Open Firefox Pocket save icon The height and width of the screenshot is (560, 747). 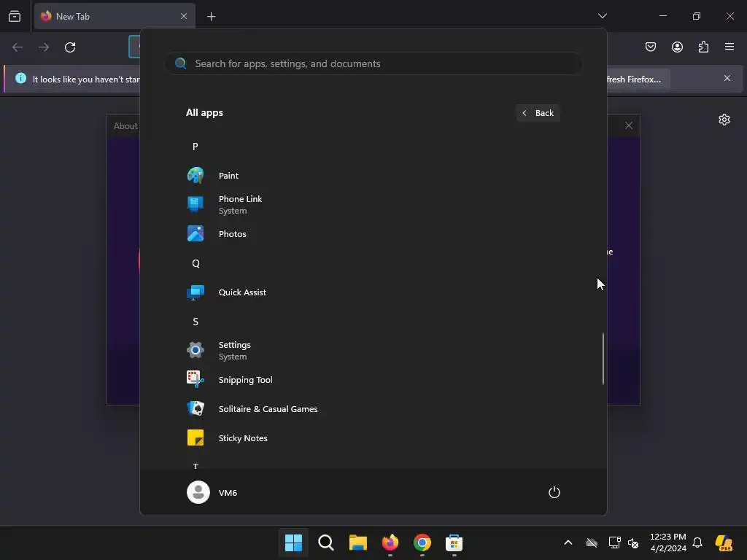(x=651, y=47)
